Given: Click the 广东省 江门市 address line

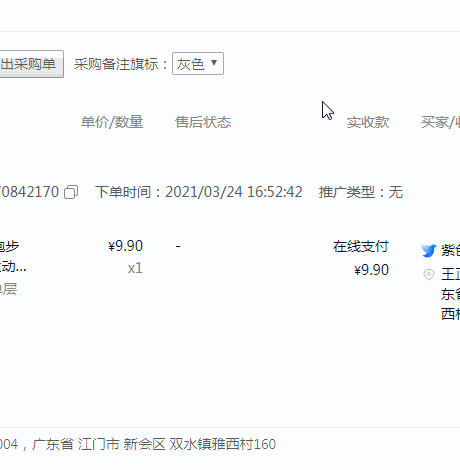Looking at the screenshot, I should (x=138, y=444).
